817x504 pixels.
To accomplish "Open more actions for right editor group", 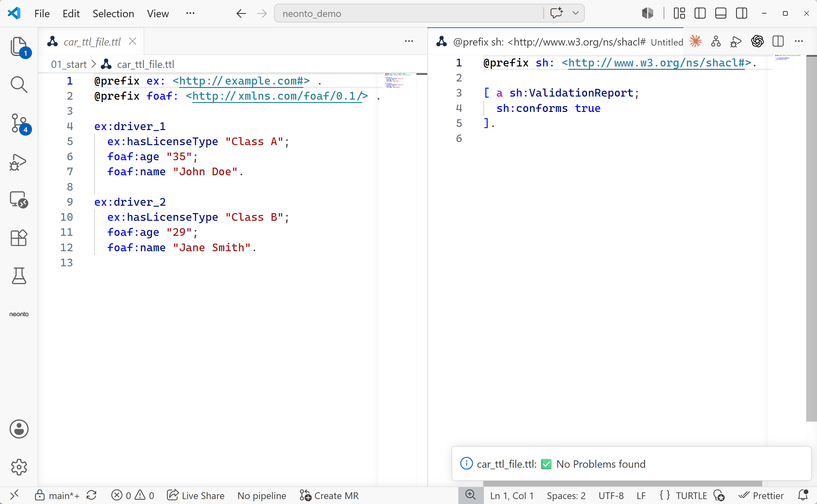I will pyautogui.click(x=799, y=41).
